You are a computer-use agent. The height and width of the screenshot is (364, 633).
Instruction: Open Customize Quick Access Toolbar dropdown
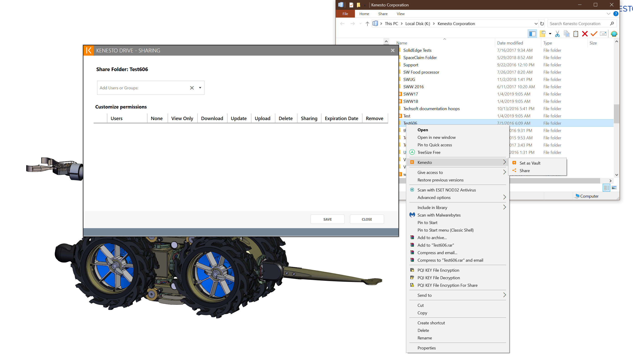tap(364, 5)
